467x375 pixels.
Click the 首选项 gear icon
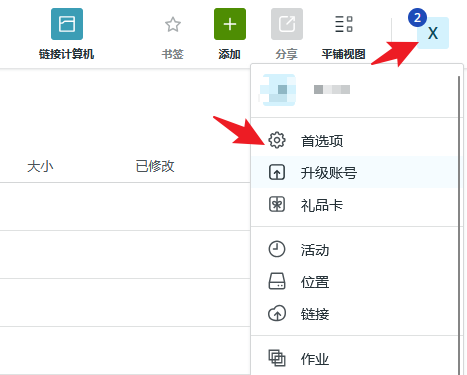coord(277,140)
